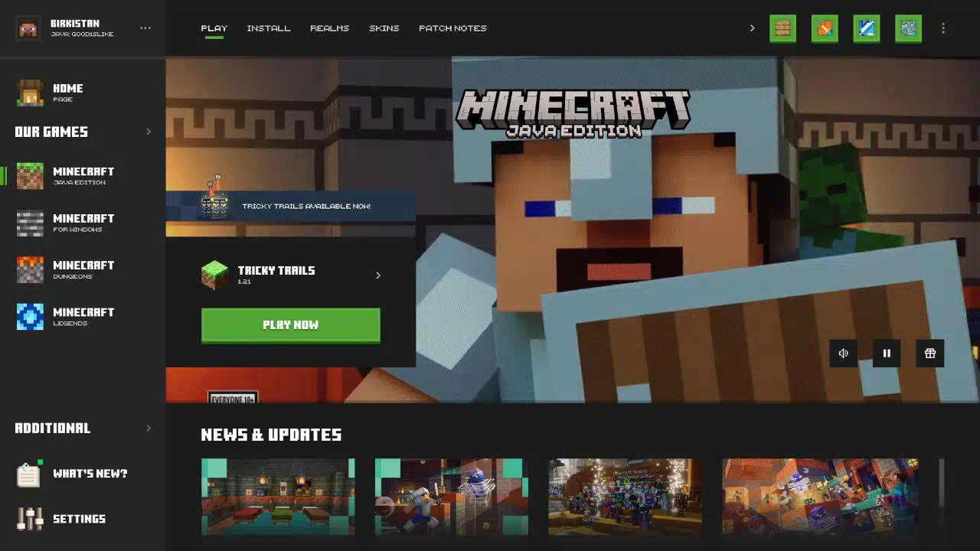This screenshot has height=551, width=980.
Task: Click the BIRKISTAN profile avatar
Action: (28, 28)
